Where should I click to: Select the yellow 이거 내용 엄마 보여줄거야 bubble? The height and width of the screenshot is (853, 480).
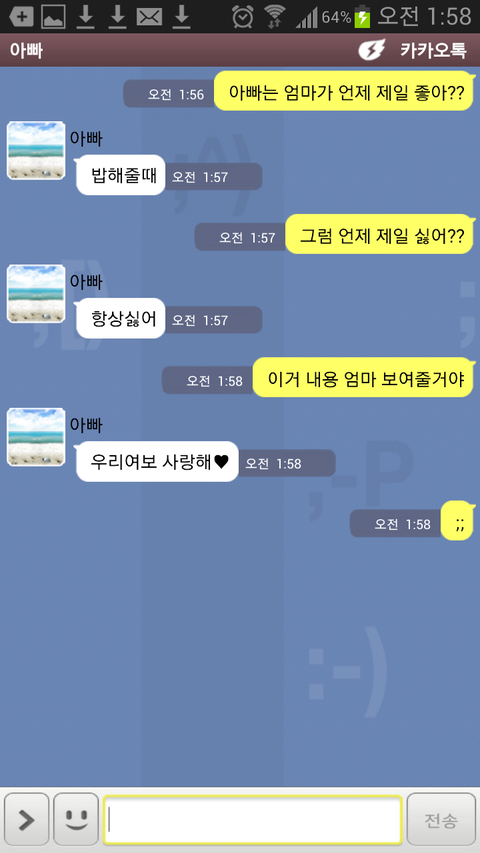tap(363, 378)
